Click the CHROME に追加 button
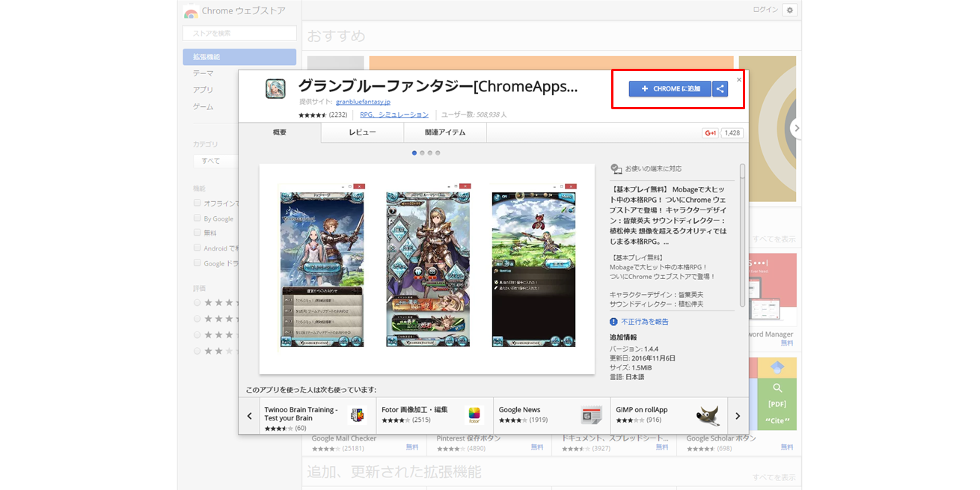The height and width of the screenshot is (490, 980). (x=670, y=89)
